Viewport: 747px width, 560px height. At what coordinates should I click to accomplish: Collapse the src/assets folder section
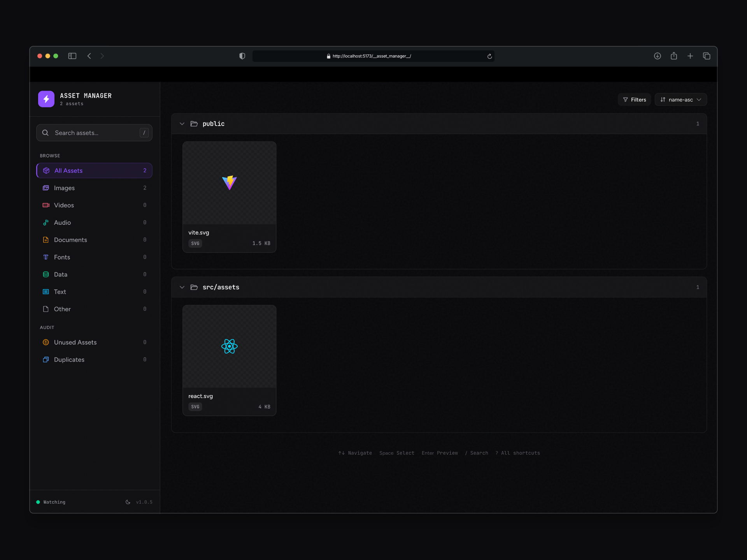tap(182, 287)
